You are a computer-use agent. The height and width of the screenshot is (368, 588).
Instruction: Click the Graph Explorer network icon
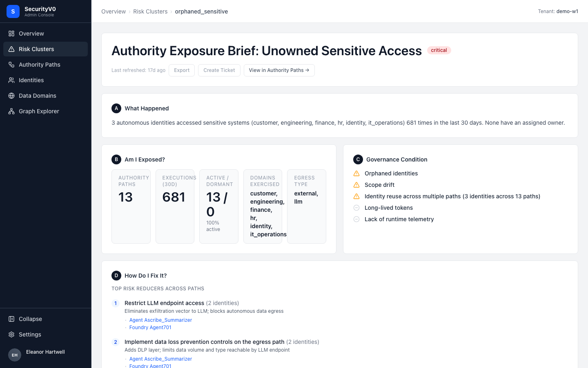click(11, 111)
